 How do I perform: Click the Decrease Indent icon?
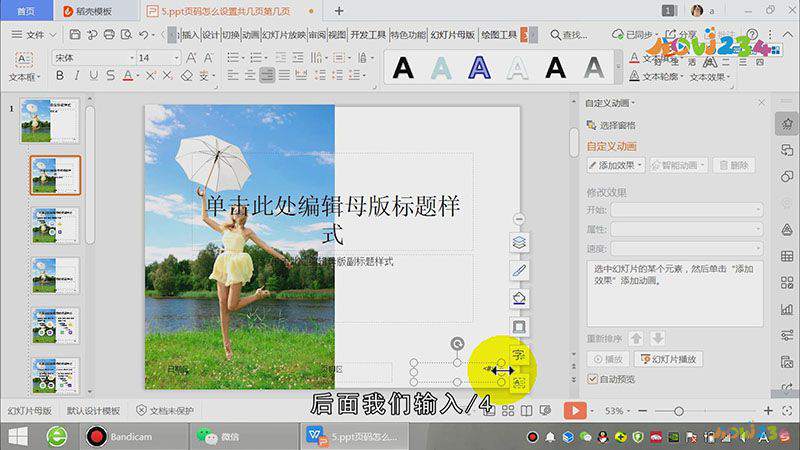coord(281,58)
